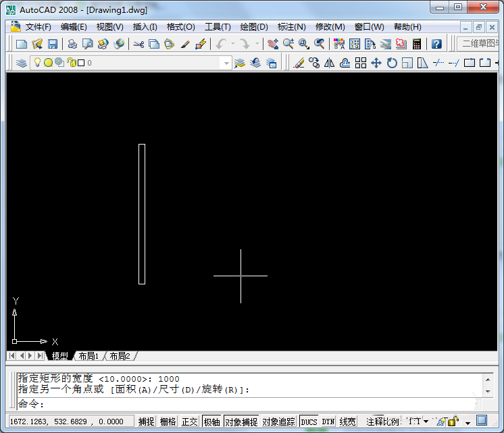Viewport: 504px width, 433px height.
Task: Click the Zoom Window icon
Action: coord(304,44)
